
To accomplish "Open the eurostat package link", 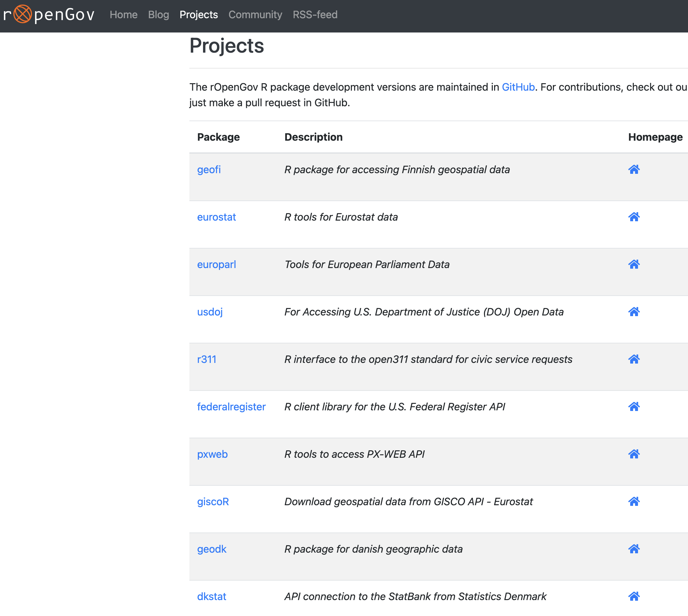I will point(216,217).
